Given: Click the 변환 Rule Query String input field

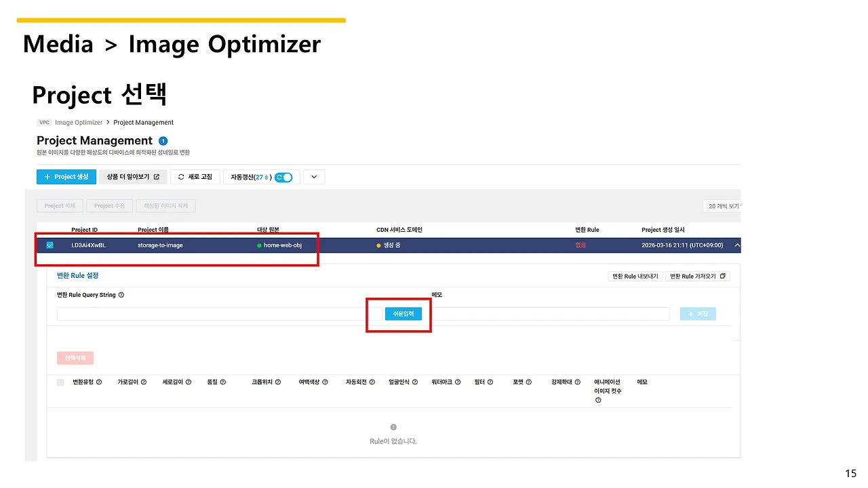Looking at the screenshot, I should [x=220, y=314].
